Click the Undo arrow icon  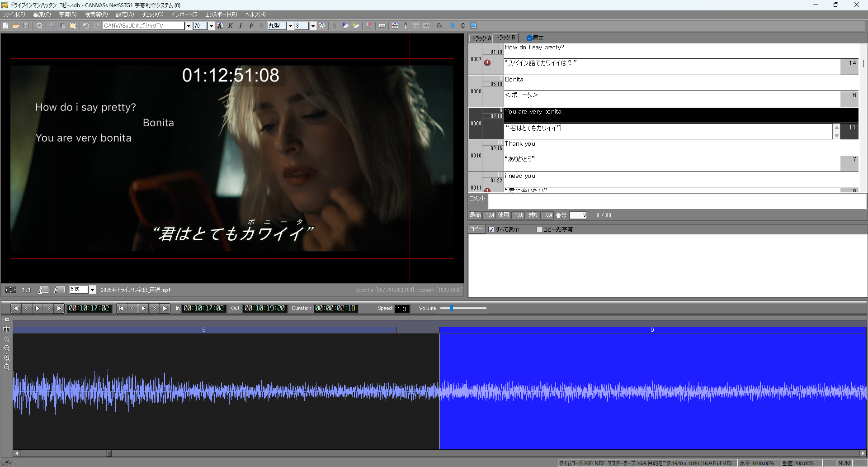pyautogui.click(x=86, y=26)
